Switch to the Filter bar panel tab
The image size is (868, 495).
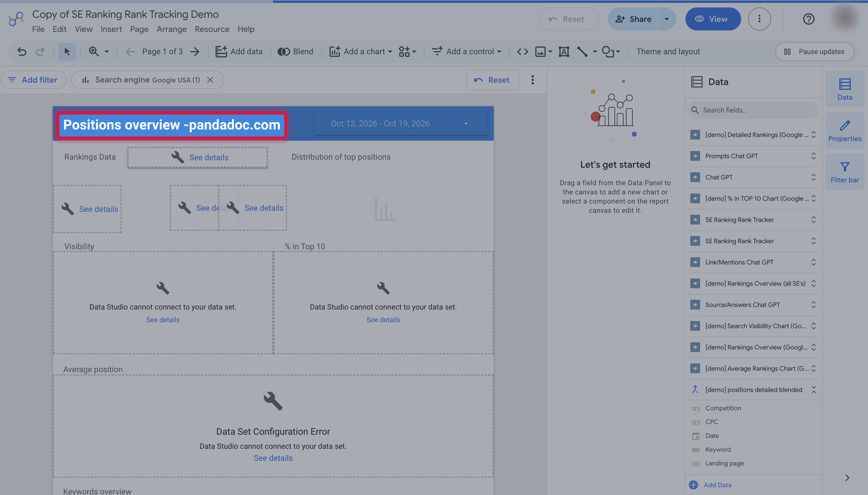pyautogui.click(x=844, y=172)
